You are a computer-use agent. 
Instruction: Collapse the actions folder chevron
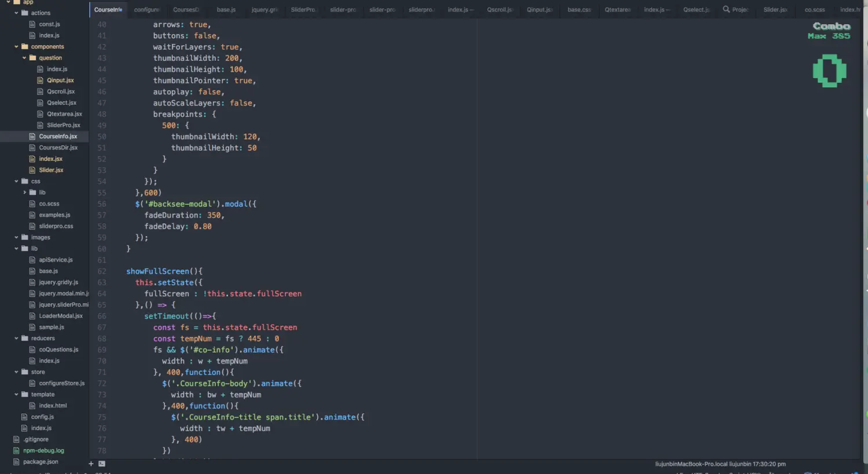coord(16,13)
